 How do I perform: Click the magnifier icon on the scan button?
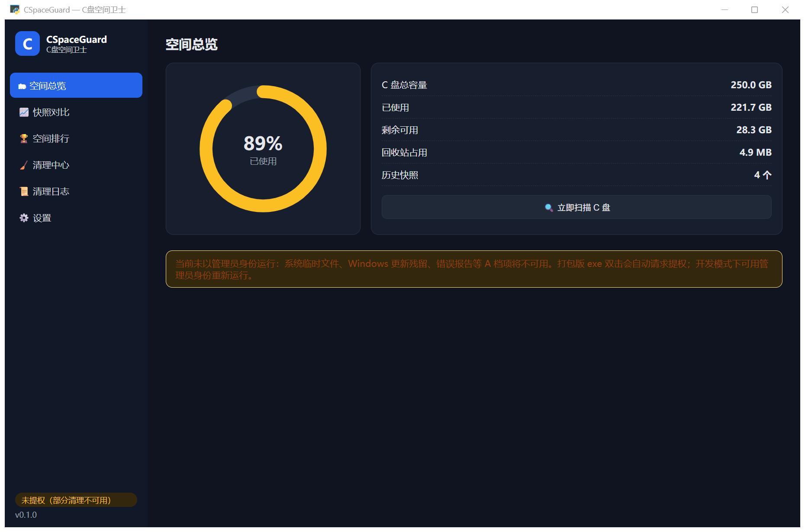coord(548,208)
